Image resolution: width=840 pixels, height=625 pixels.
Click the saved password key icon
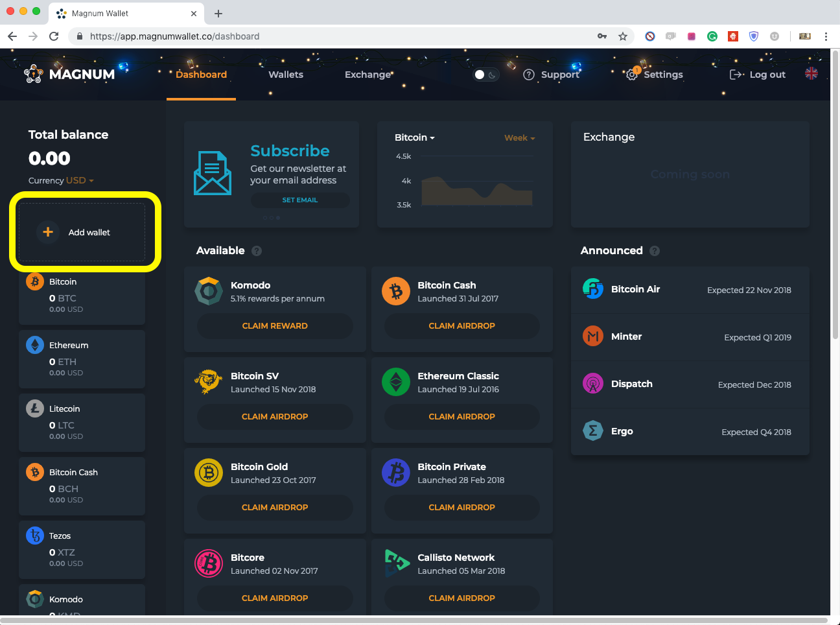click(602, 36)
